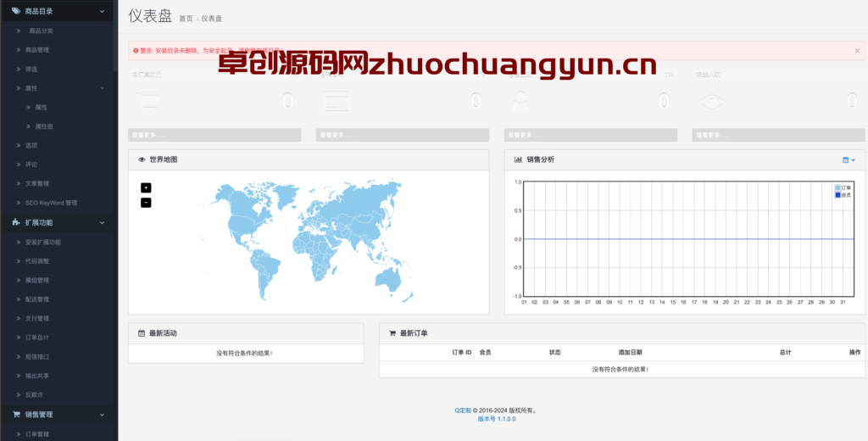Collapse the 商品目录 menu section
868x441 pixels.
point(102,10)
